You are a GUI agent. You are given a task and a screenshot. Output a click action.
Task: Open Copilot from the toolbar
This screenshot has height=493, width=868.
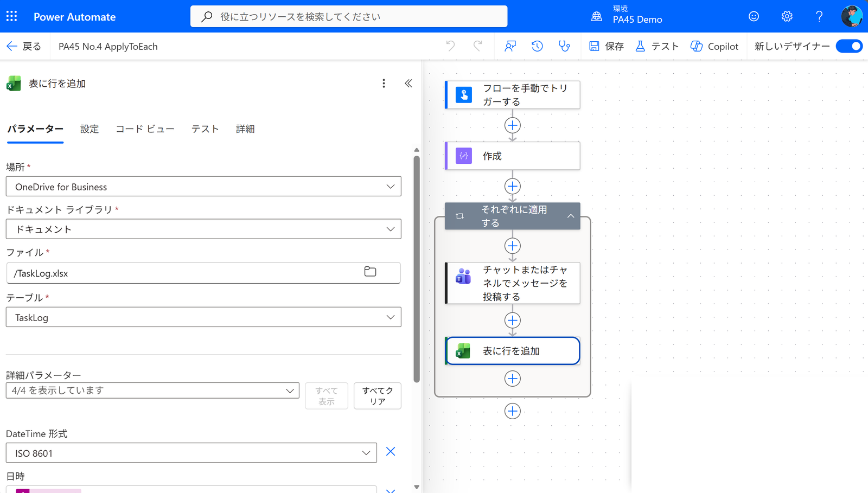[x=714, y=46]
